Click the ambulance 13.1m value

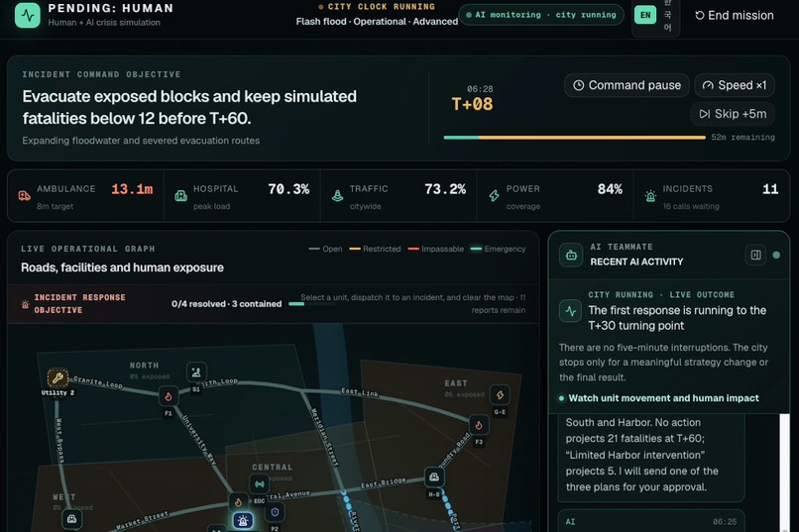pyautogui.click(x=132, y=189)
